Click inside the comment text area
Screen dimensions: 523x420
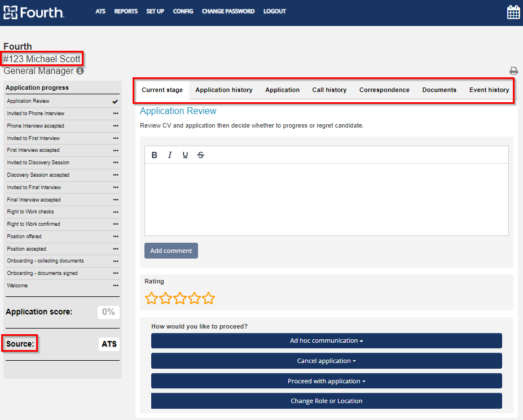[326, 199]
